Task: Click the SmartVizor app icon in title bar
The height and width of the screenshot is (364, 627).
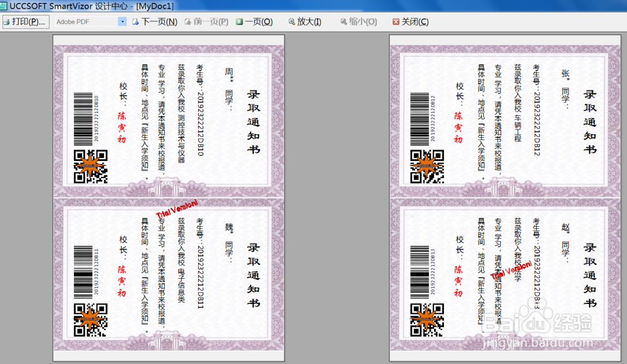Action: (4, 6)
